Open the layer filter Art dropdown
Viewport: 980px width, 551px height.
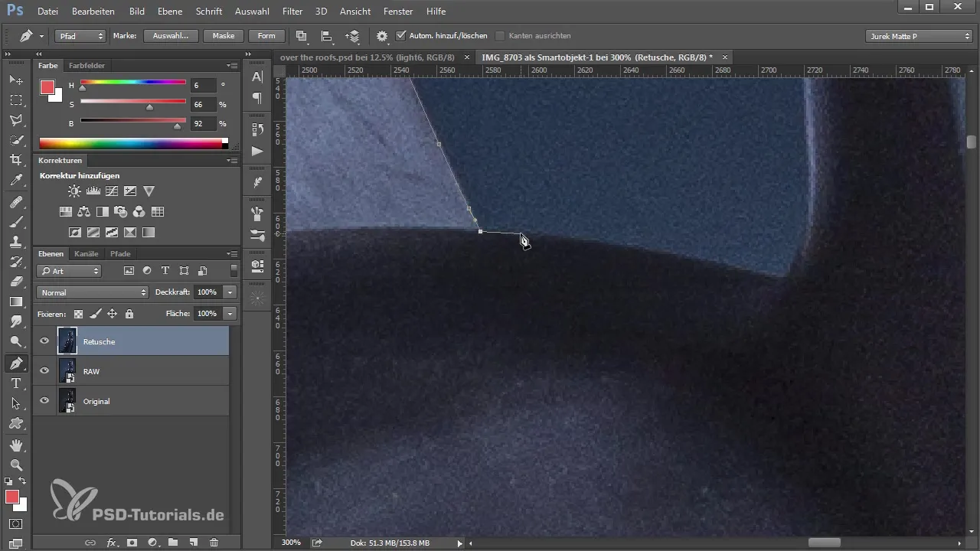[69, 271]
